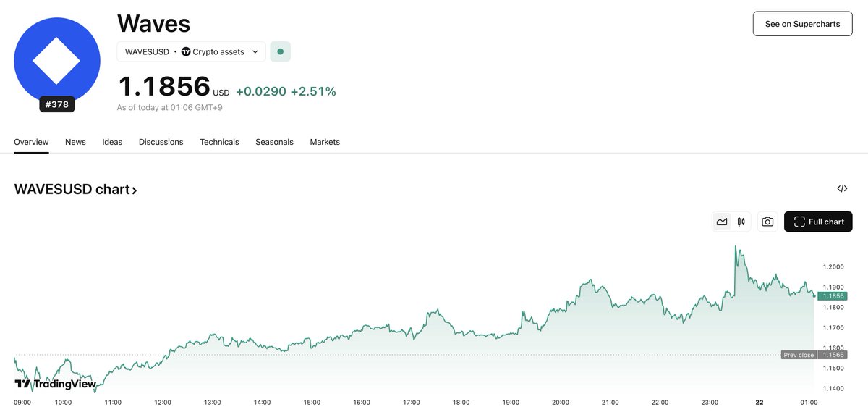Screen dimensions: 868x420
Task: Switch to area chart view
Action: tap(722, 222)
